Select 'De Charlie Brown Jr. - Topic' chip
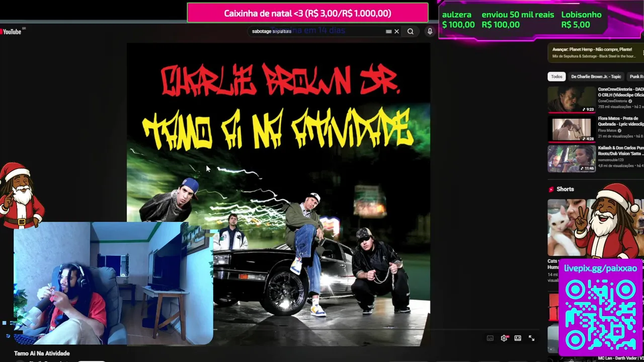The image size is (644, 362). (596, 76)
